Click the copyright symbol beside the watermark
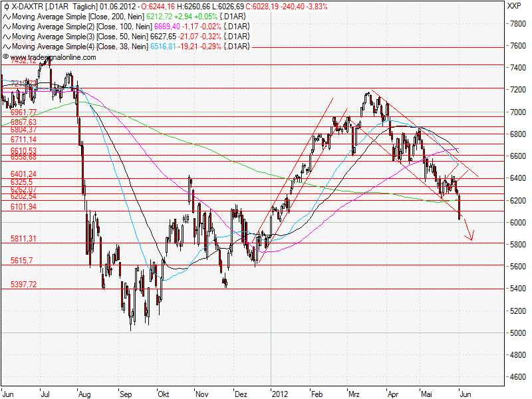The image size is (532, 399). (7, 58)
